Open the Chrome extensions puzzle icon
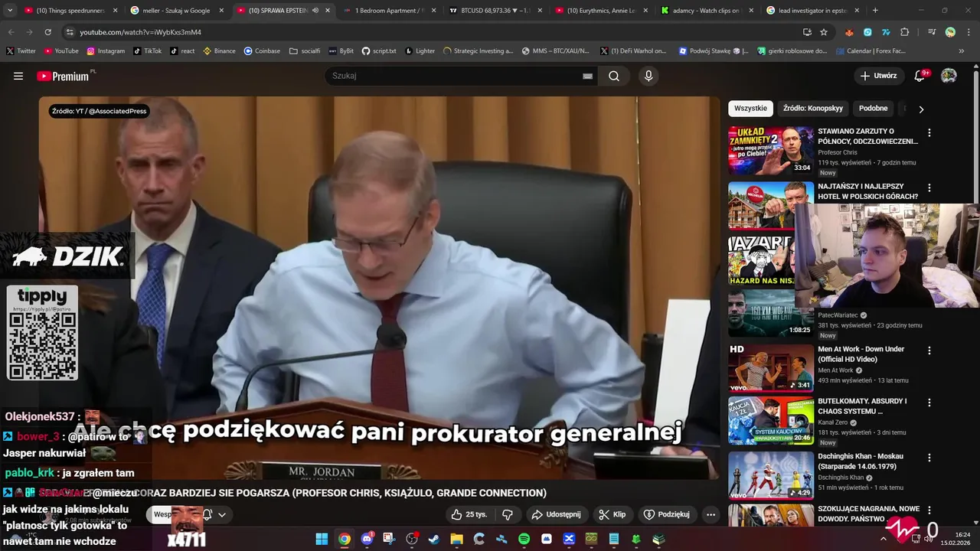Screen dimensions: 980x551 [905, 32]
